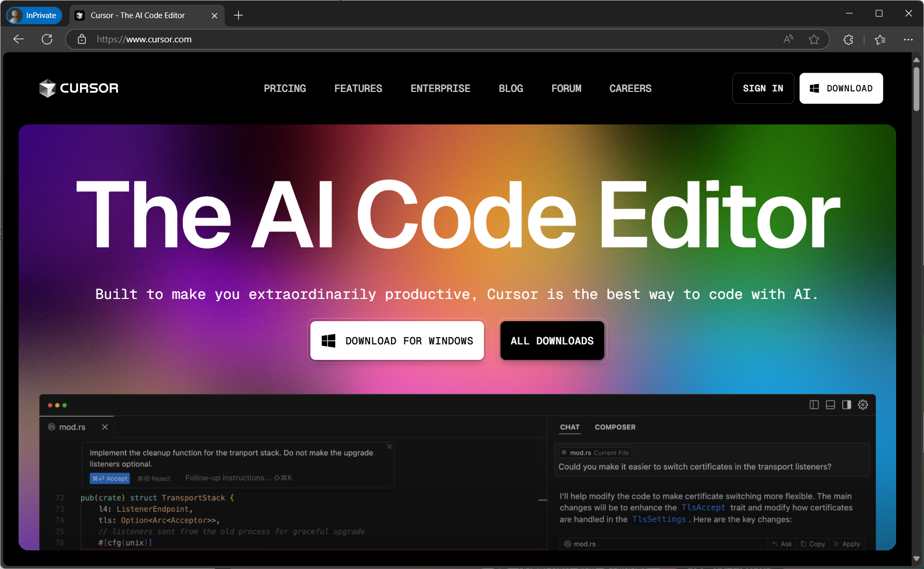Screen dimensions: 924x569
Task: Open a new browser tab
Action: [x=238, y=15]
